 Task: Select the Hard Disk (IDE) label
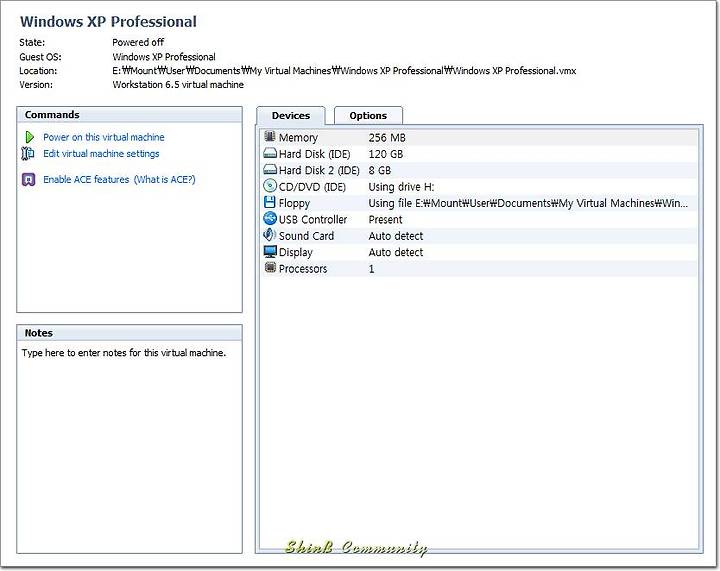tap(315, 154)
